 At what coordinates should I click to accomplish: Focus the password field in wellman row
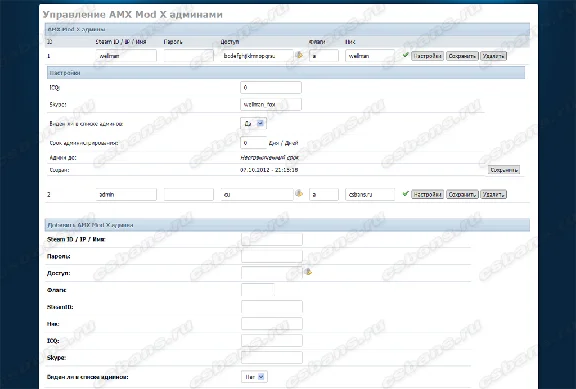[188, 56]
